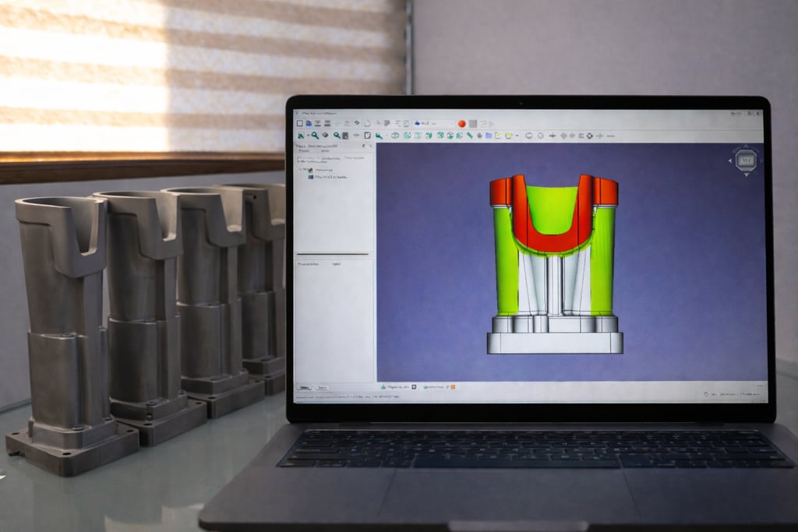This screenshot has width=798, height=532.
Task: Click the minus icon at toolbar's right end
Action: (x=611, y=136)
